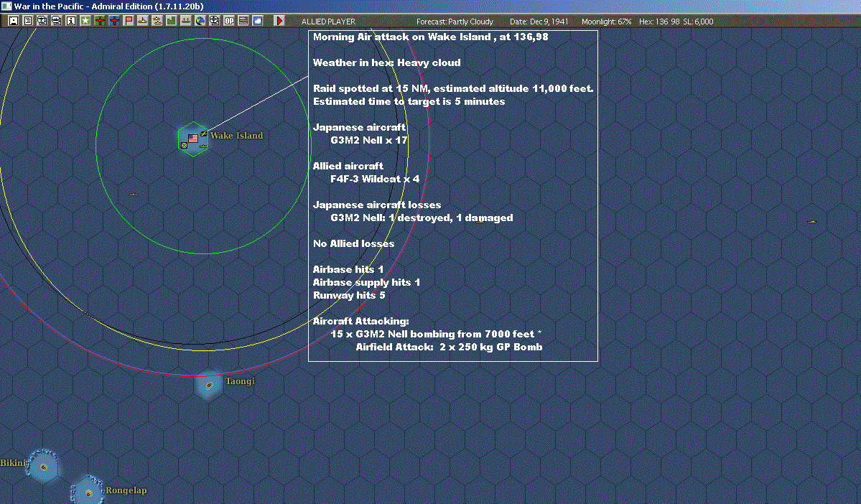Click the two yellow ships icon
861x504 pixels.
tap(157, 21)
